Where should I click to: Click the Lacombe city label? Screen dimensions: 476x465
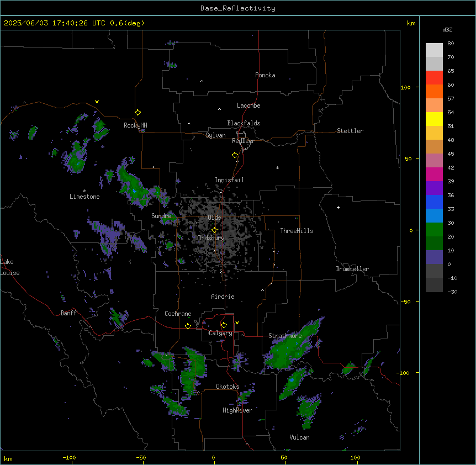(248, 105)
